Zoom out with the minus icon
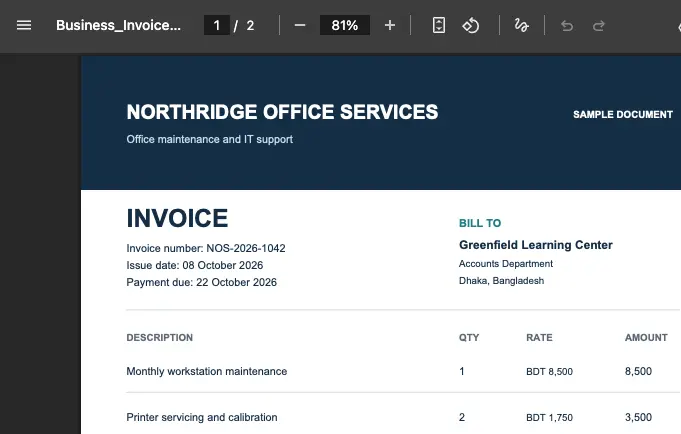Viewport: 681px width, 434px height. (x=300, y=26)
